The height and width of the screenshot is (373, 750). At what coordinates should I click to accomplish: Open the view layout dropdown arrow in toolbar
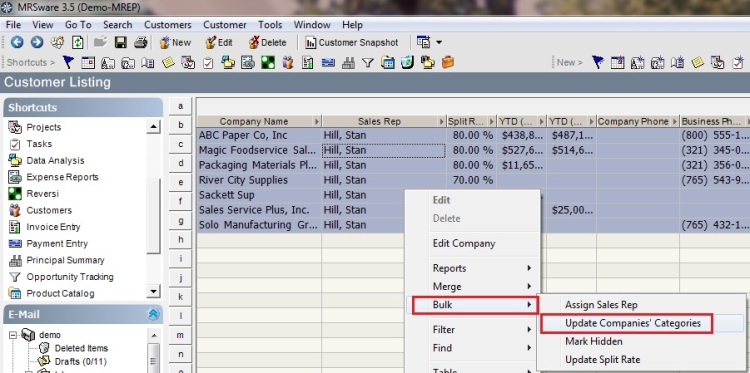coord(439,43)
